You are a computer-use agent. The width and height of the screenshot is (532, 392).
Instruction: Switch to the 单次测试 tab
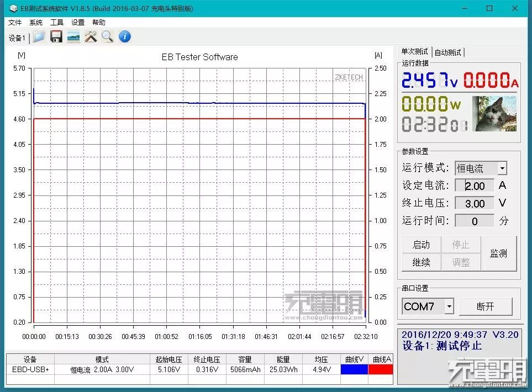pos(414,51)
